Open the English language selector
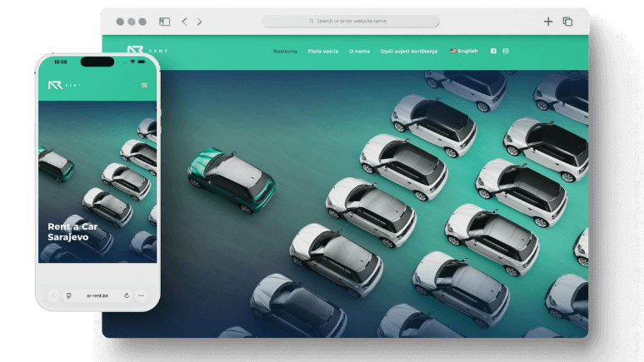Viewport: 644px width, 362px height. pos(464,51)
